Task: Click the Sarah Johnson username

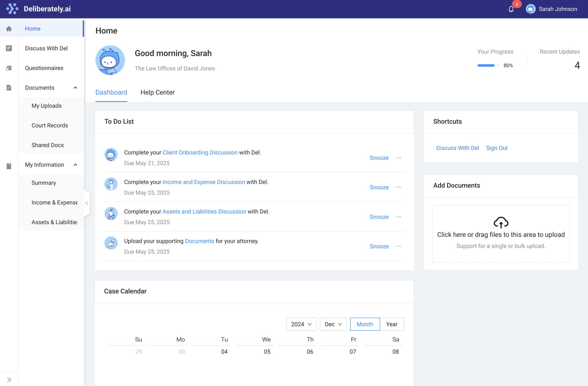Action: pyautogui.click(x=558, y=9)
